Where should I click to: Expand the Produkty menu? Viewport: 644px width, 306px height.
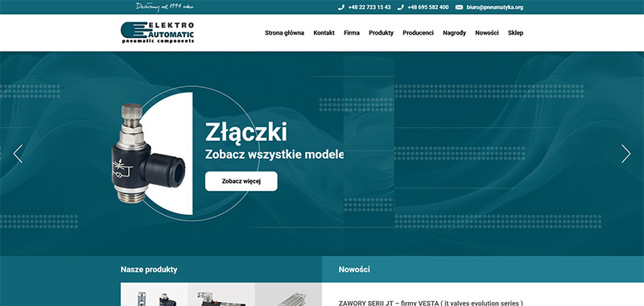tap(381, 33)
